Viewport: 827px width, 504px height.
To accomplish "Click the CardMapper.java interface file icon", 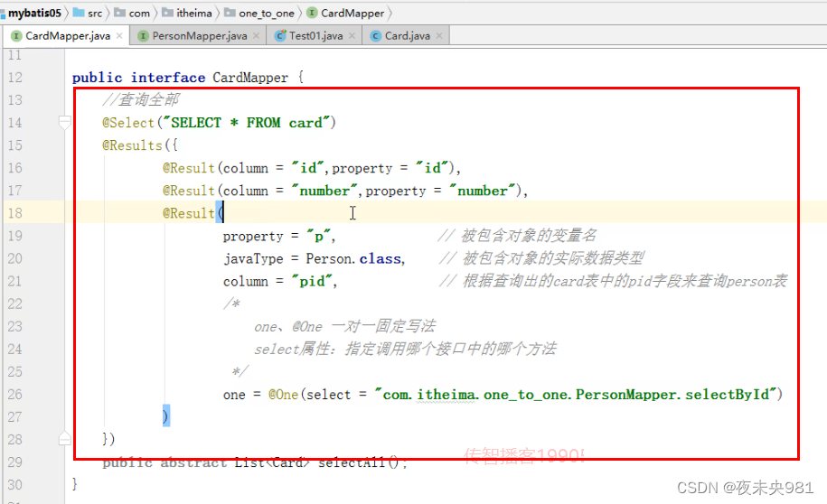I will [16, 36].
